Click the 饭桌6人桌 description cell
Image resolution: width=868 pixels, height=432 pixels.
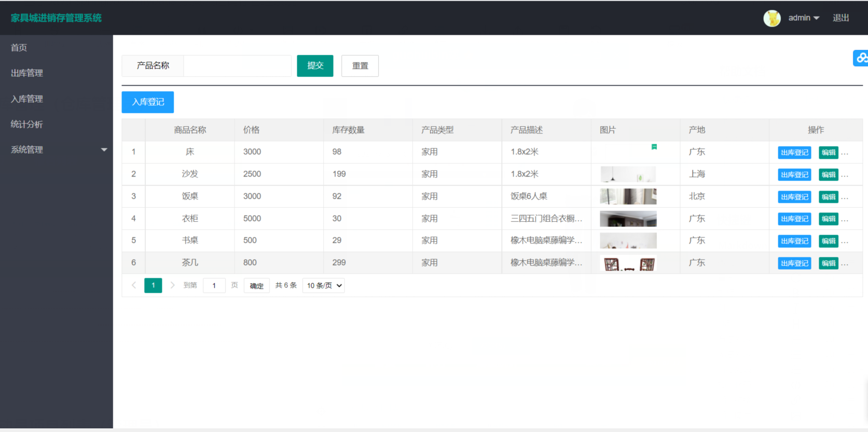pyautogui.click(x=546, y=196)
